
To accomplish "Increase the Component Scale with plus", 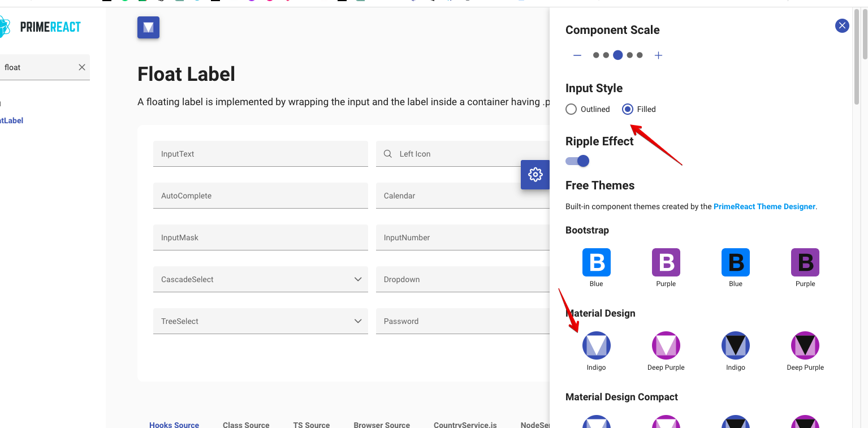I will pyautogui.click(x=658, y=55).
